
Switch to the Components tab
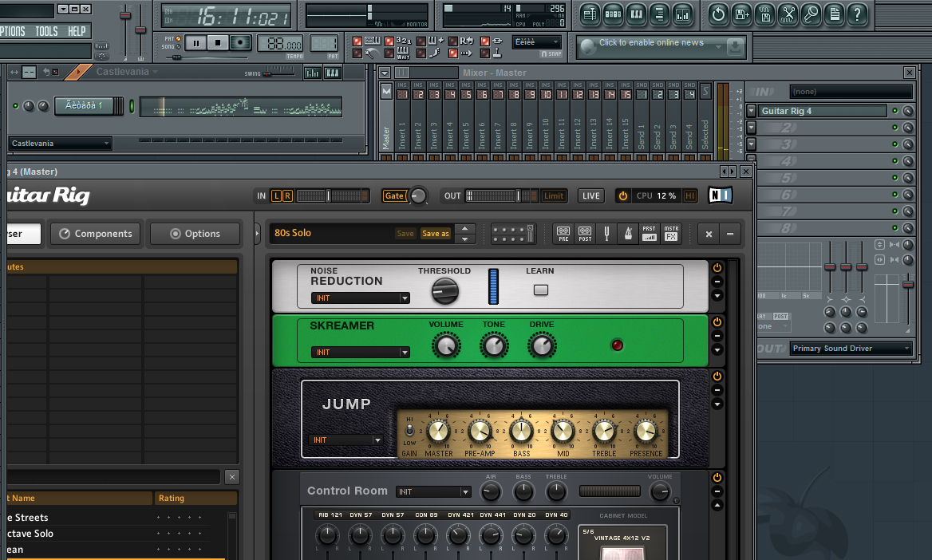tap(96, 234)
